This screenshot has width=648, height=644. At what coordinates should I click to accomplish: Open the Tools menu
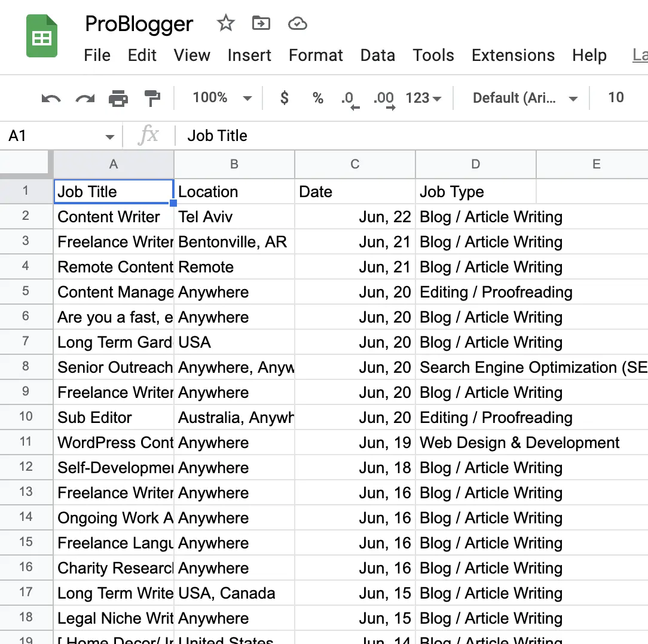click(x=433, y=56)
